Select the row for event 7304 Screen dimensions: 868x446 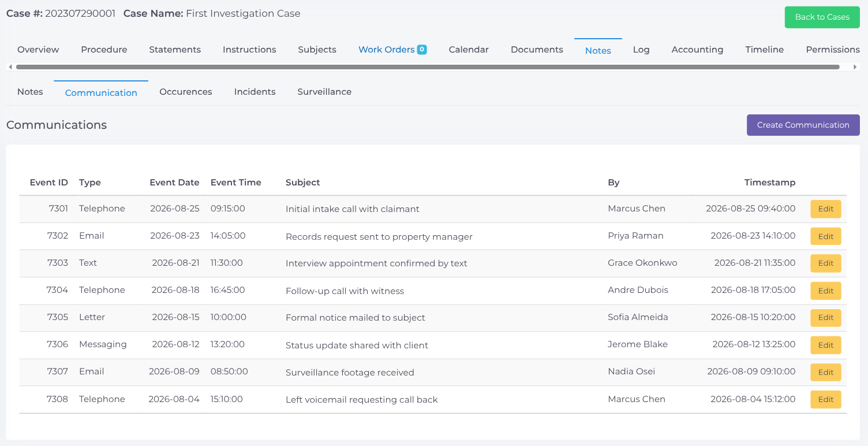point(433,291)
